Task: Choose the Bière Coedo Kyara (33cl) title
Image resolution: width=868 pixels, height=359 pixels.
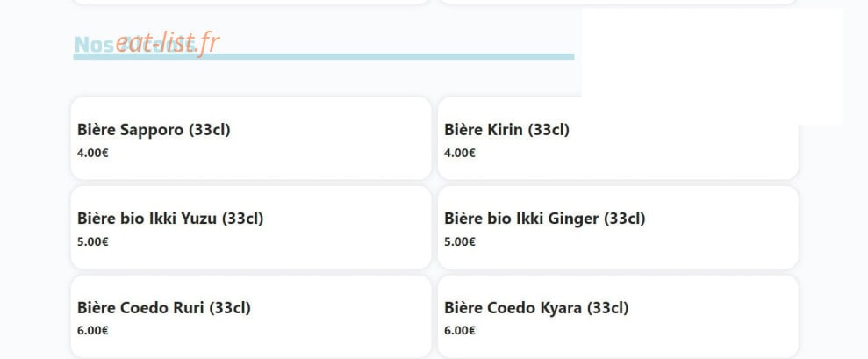Action: 536,307
